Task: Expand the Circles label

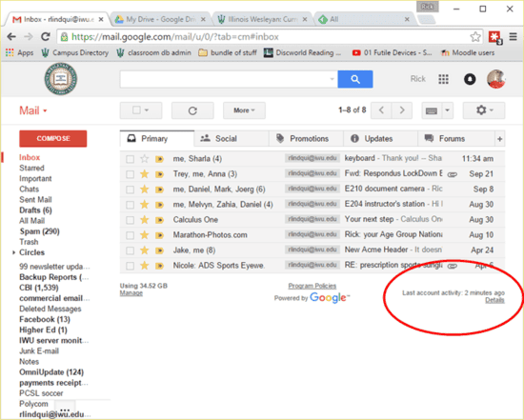Action: point(13,252)
